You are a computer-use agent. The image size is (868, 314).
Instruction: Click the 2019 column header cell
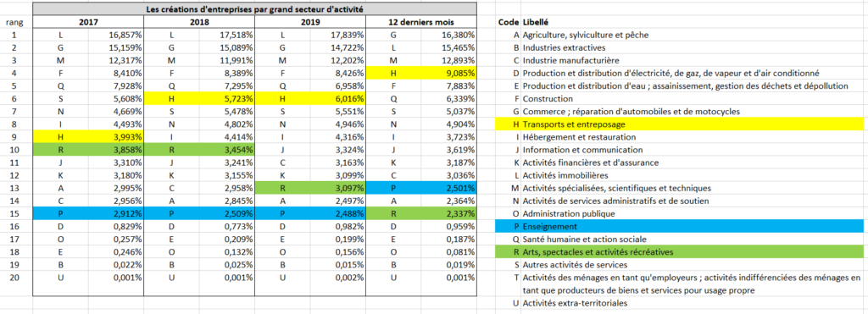tap(310, 22)
